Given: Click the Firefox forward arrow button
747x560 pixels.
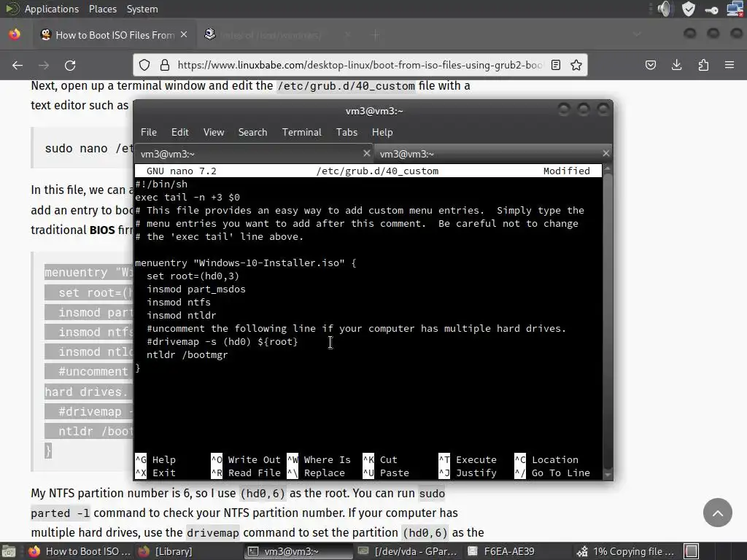Looking at the screenshot, I should pyautogui.click(x=44, y=65).
